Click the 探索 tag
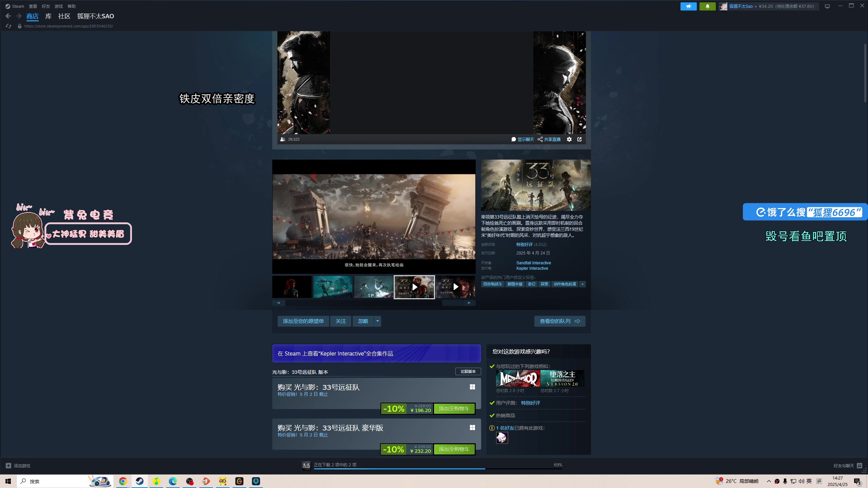Screen dimensions: 868x488 (544, 284)
